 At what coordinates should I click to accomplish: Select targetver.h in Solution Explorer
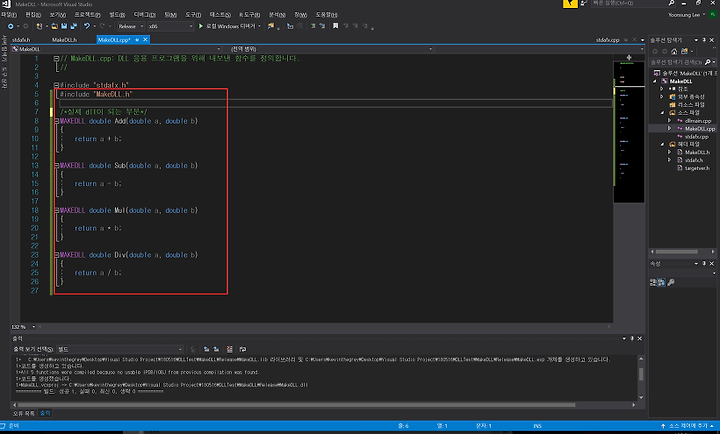click(x=697, y=168)
